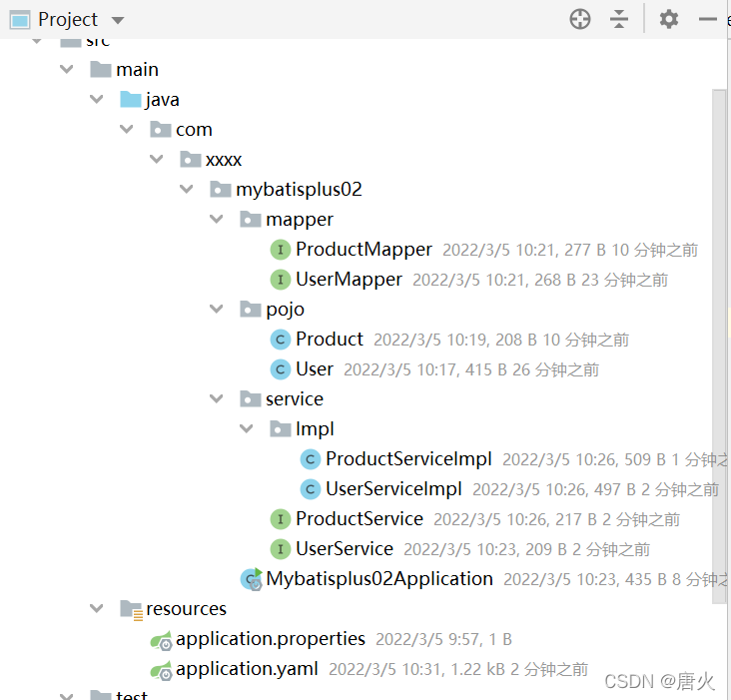Select the application.yaml file name

pyautogui.click(x=247, y=670)
